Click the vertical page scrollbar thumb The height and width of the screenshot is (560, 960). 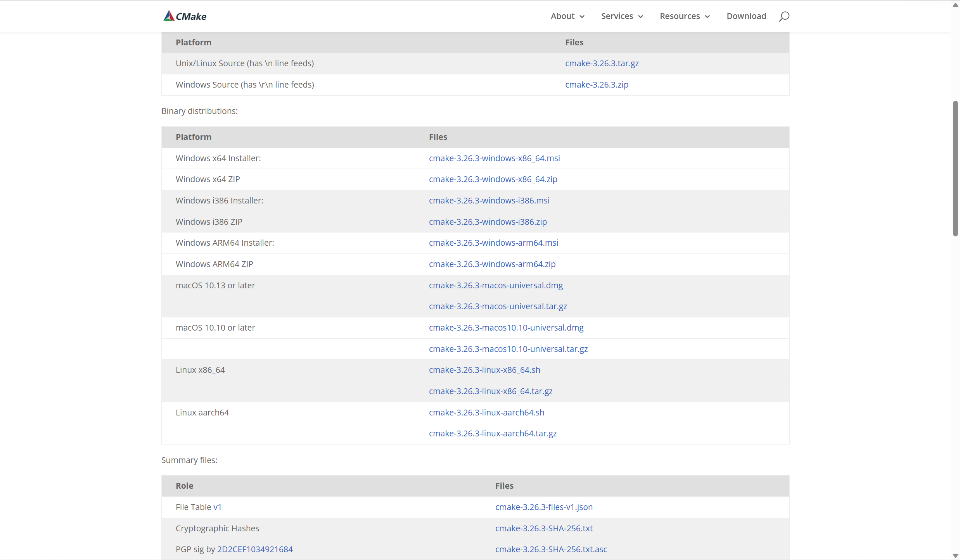[955, 169]
